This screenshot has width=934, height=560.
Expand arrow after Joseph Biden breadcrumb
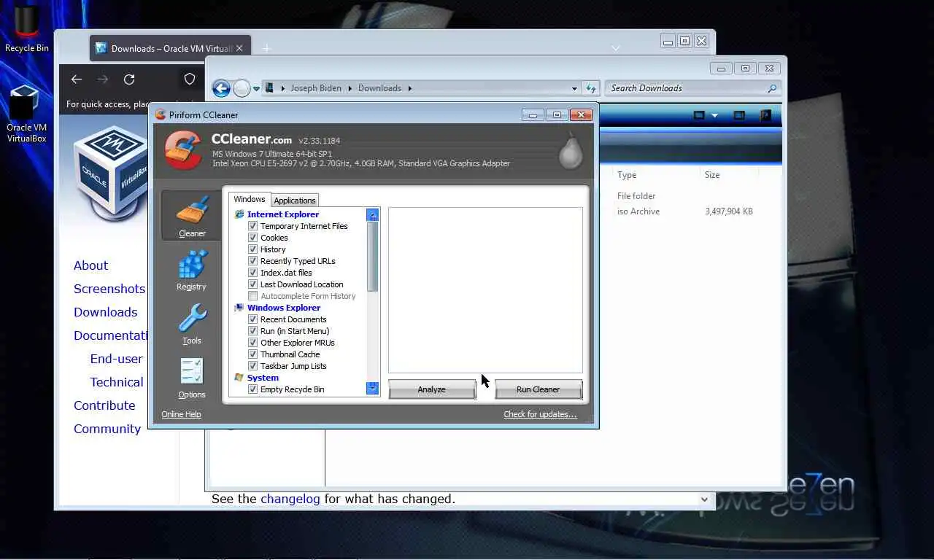(x=350, y=88)
